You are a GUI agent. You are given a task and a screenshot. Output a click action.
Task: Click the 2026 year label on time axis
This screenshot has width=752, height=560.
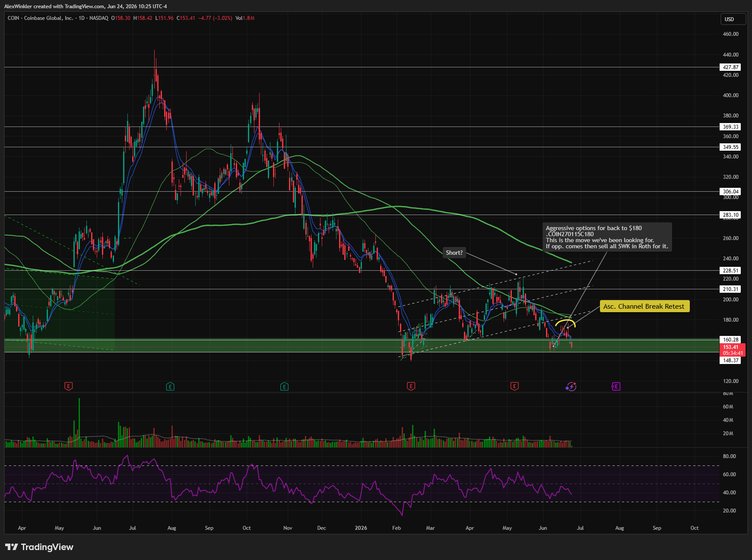click(361, 528)
